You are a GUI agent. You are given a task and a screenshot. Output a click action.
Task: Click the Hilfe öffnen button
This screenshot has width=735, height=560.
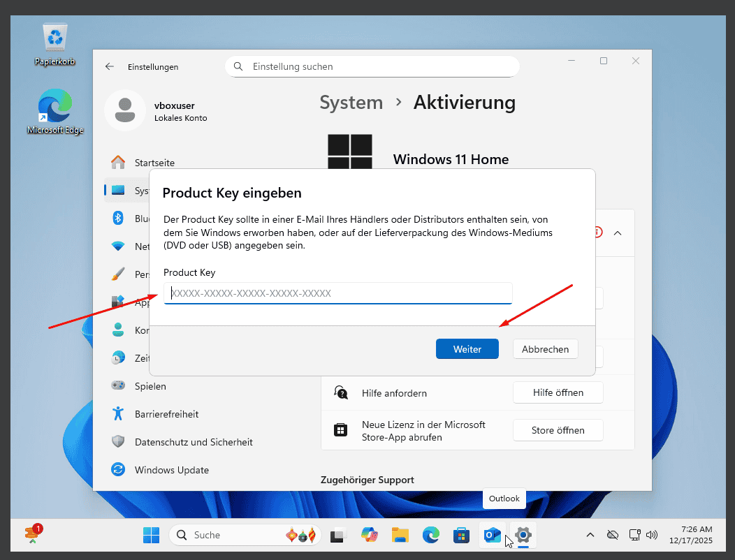(558, 392)
